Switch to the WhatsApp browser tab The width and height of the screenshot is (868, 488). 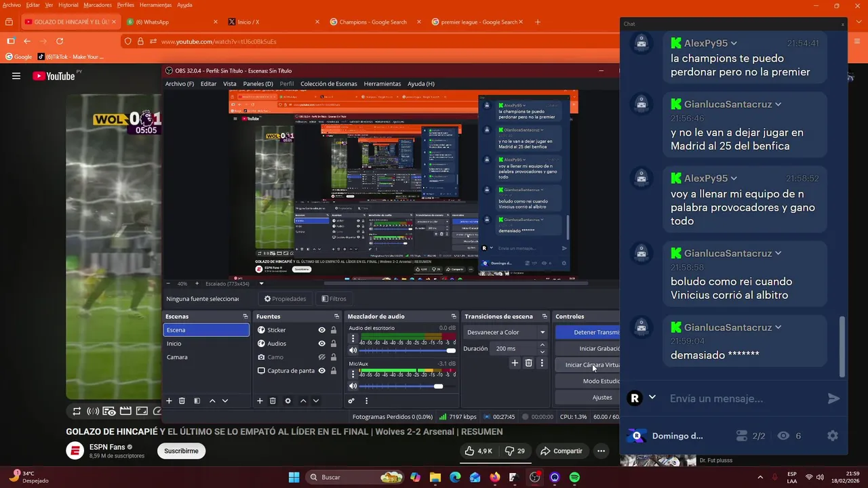point(172,22)
